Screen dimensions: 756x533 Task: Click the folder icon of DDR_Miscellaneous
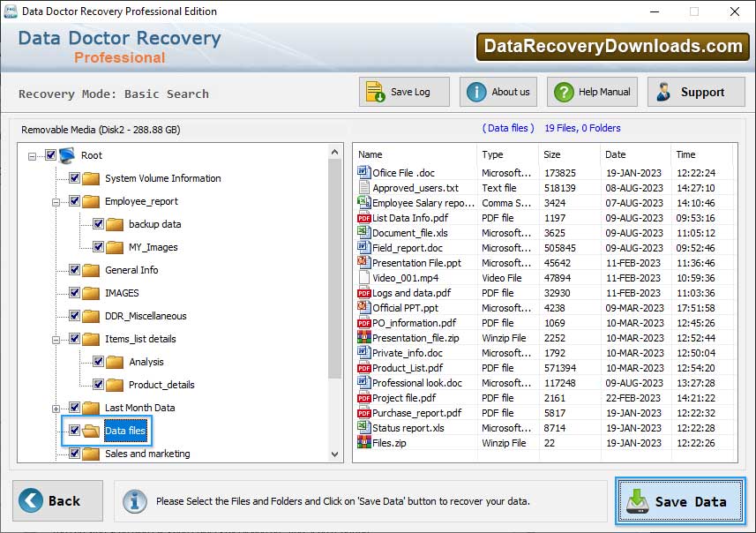coord(91,316)
